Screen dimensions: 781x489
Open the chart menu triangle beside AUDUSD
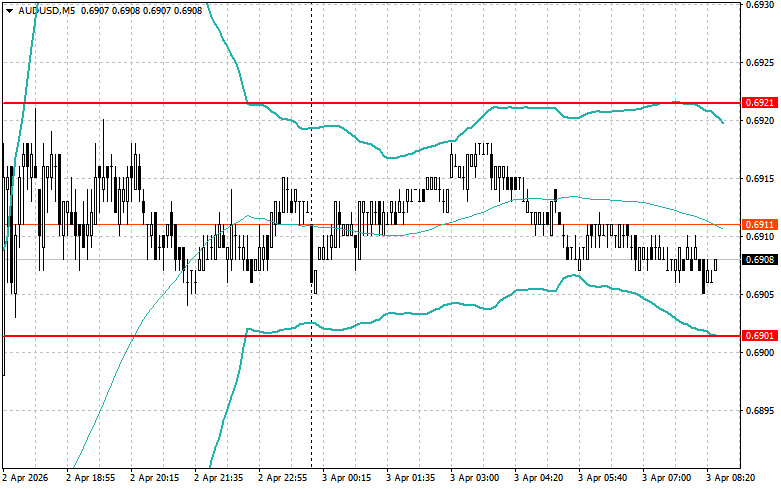(x=9, y=10)
